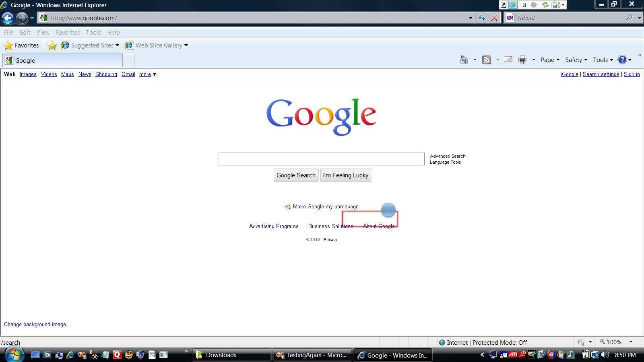Expand the search provider dropdown arrow
This screenshot has height=362, width=644.
[639, 18]
